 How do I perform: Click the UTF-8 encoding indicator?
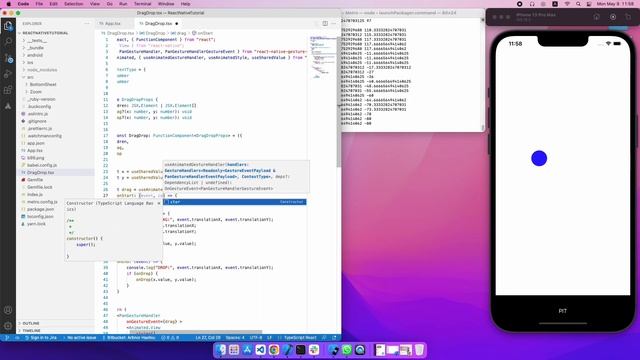click(256, 338)
